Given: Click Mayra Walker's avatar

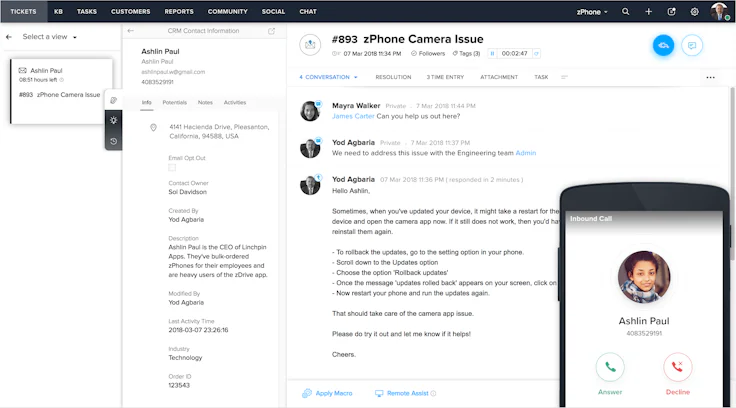Looking at the screenshot, I should click(x=310, y=111).
